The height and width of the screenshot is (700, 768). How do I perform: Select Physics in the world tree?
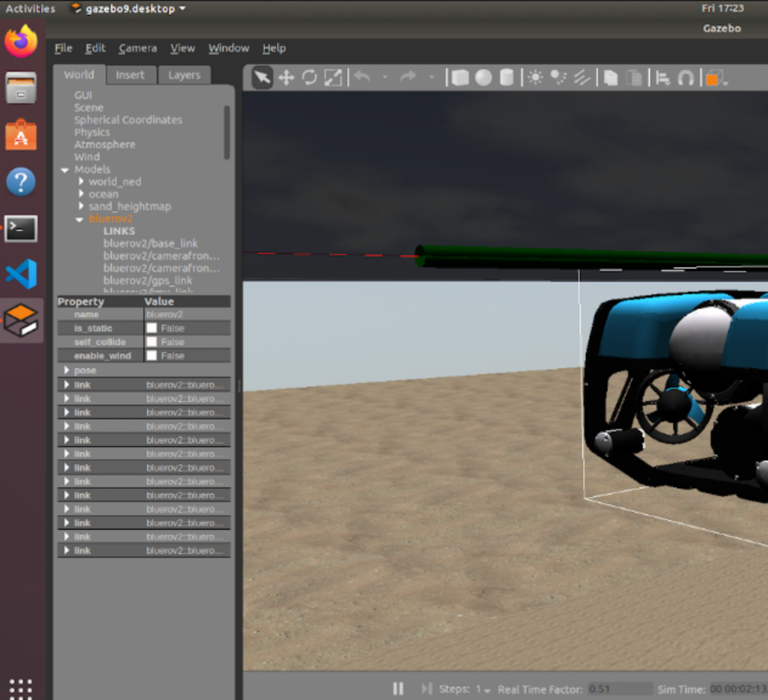pos(92,132)
